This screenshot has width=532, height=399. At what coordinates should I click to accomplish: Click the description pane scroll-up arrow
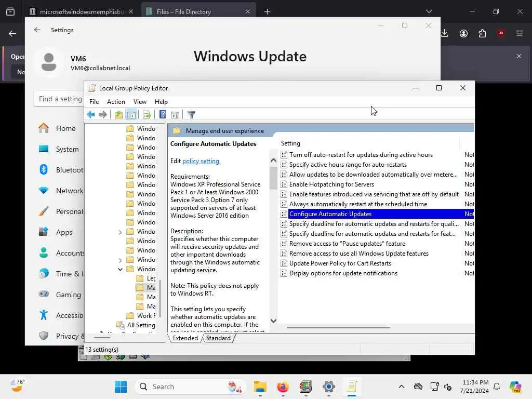273,160
